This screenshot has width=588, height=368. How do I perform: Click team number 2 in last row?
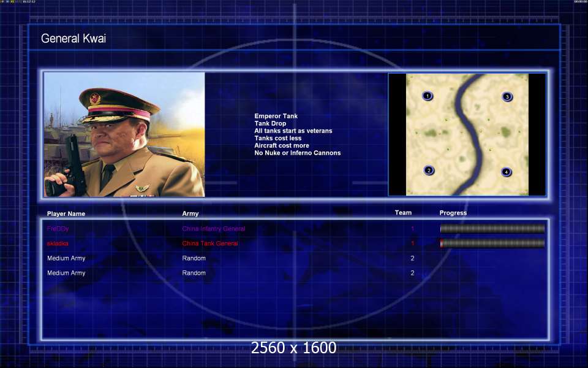point(412,273)
